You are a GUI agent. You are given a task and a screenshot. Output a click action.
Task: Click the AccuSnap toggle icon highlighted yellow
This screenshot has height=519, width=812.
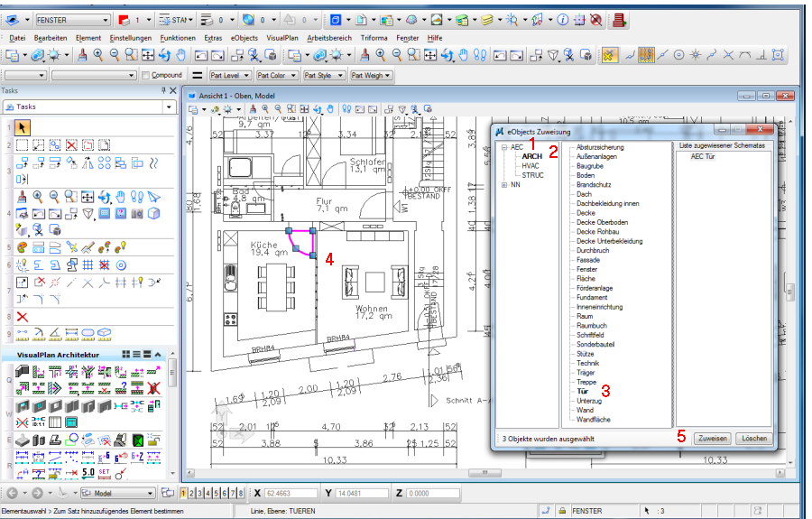coord(609,55)
